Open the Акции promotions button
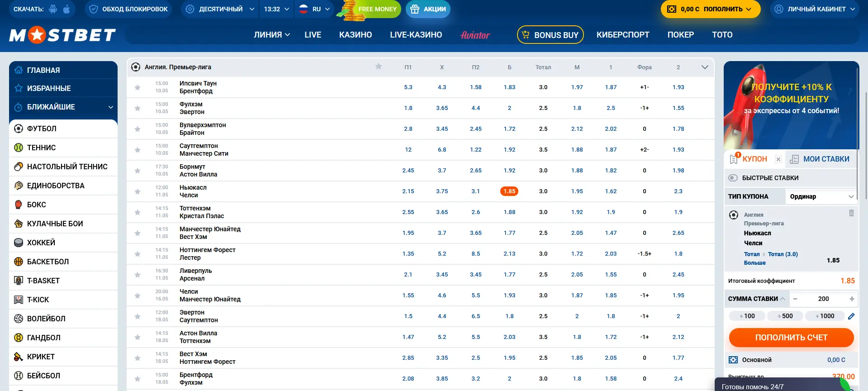The image size is (868, 391). 428,9
